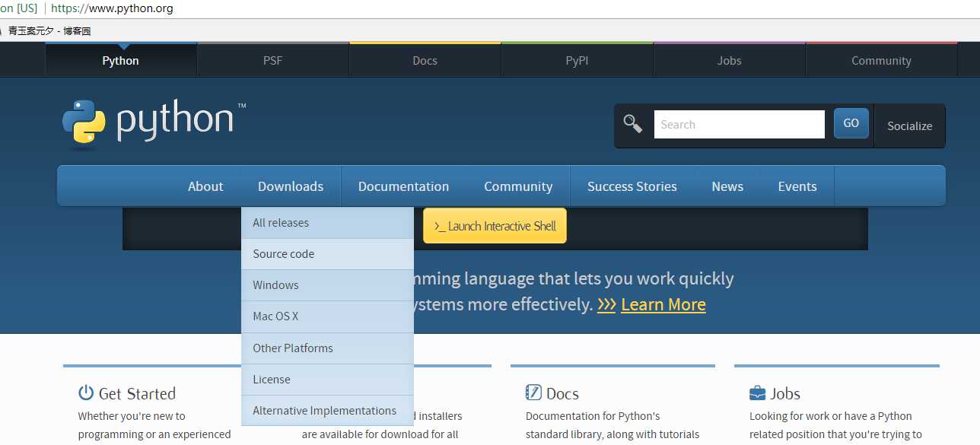
Task: Open the News navigation menu
Action: click(x=727, y=186)
